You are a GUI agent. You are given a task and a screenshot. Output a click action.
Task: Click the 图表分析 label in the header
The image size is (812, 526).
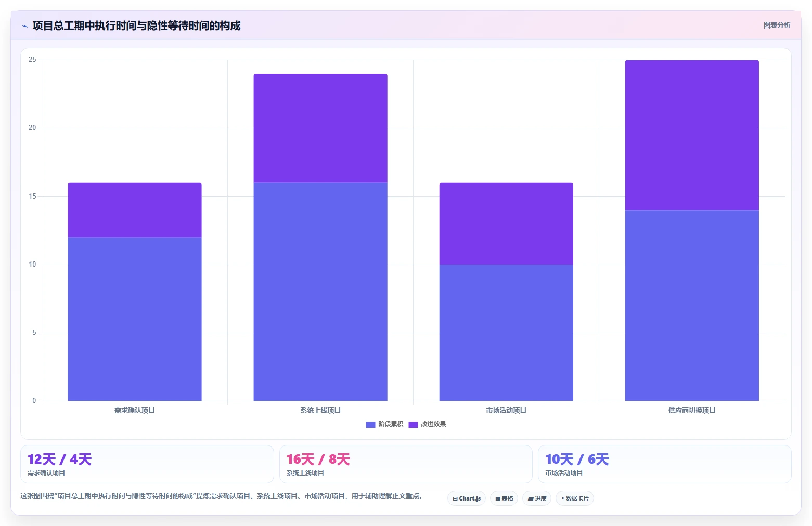[777, 25]
